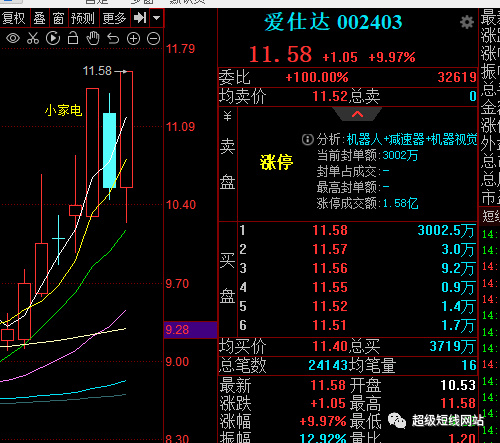Select buy level 5 price 11.52
The height and width of the screenshot is (443, 500).
[330, 306]
